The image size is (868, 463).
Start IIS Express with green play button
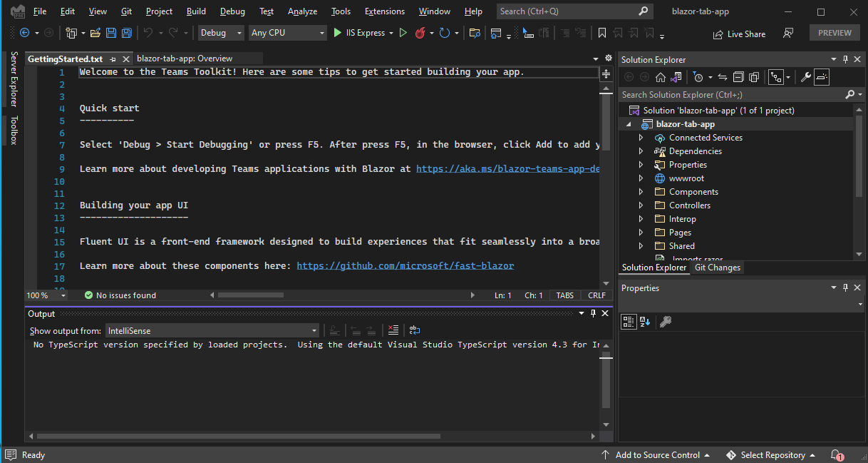tap(338, 33)
